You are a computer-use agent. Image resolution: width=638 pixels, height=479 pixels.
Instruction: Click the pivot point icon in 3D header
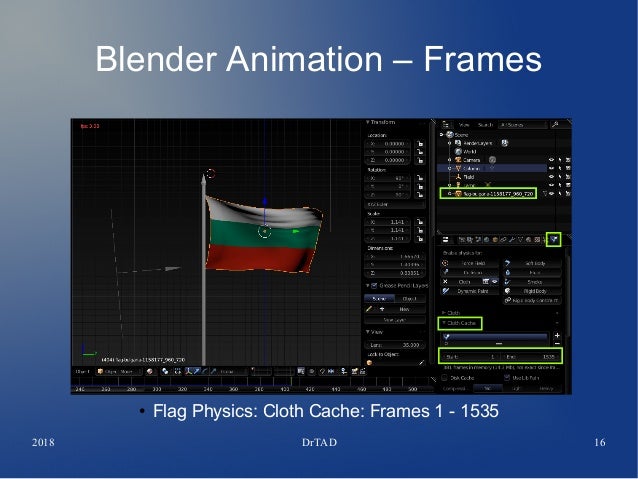pos(165,371)
